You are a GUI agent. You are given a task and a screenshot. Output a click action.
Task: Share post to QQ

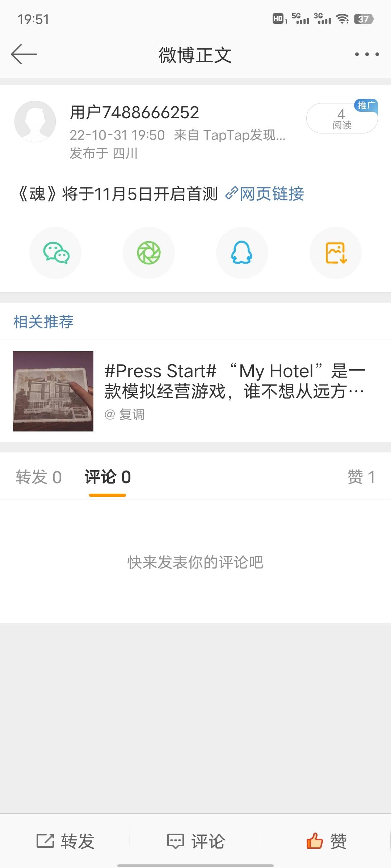point(242,253)
